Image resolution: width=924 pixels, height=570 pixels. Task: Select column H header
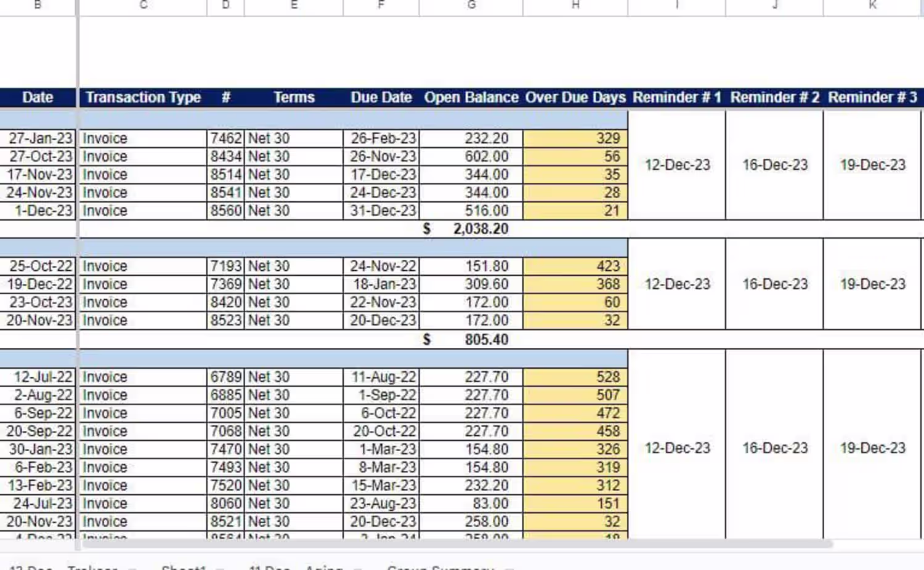point(575,5)
